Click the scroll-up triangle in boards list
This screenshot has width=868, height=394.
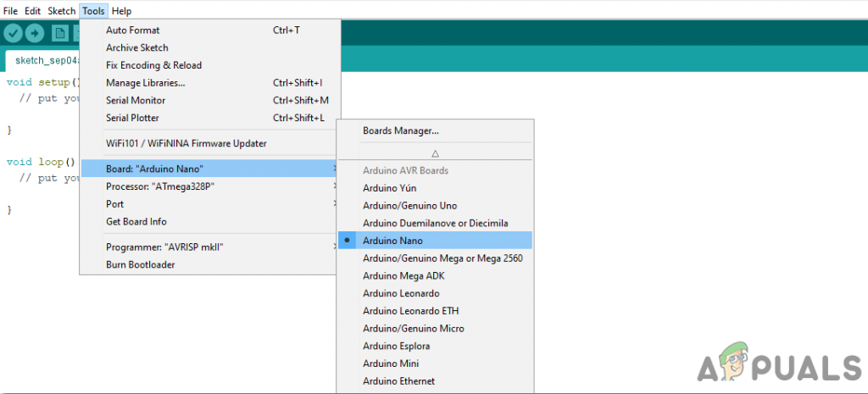pyautogui.click(x=435, y=153)
